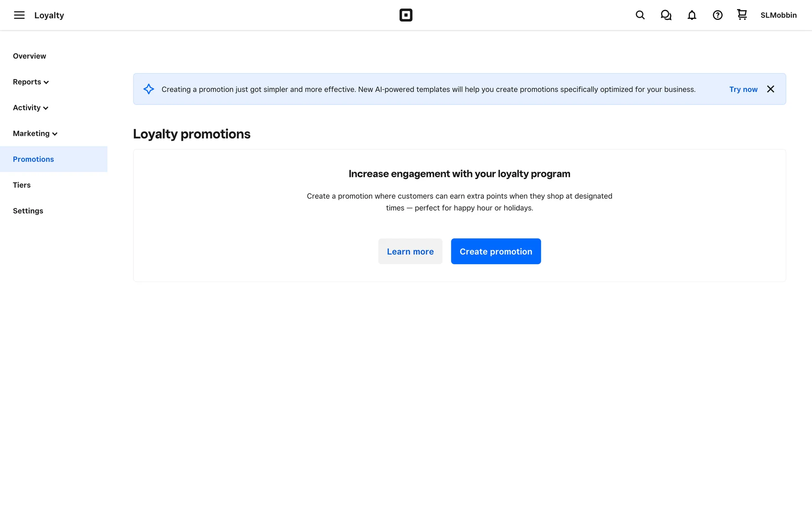This screenshot has width=812, height=508.
Task: Click the Try now link
Action: coord(743,89)
